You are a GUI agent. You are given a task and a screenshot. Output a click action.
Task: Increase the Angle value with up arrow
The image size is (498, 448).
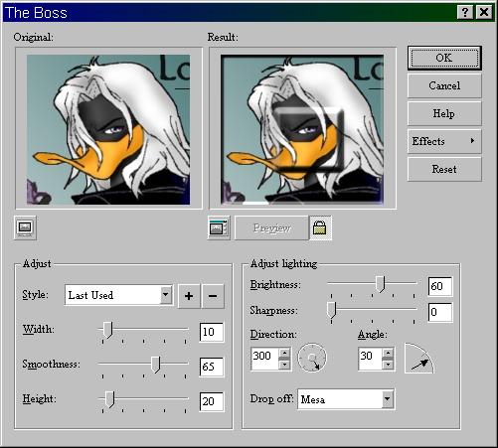coord(388,353)
